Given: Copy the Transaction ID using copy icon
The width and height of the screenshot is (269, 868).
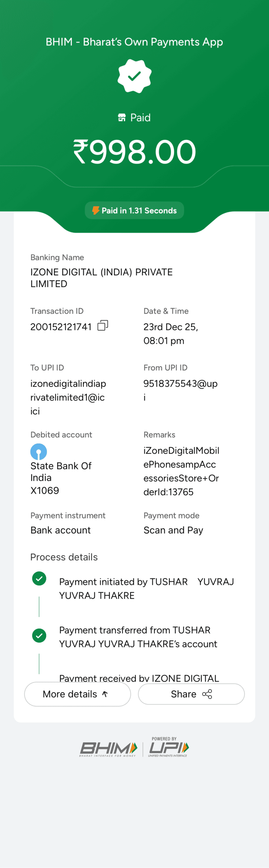Looking at the screenshot, I should coord(103,325).
